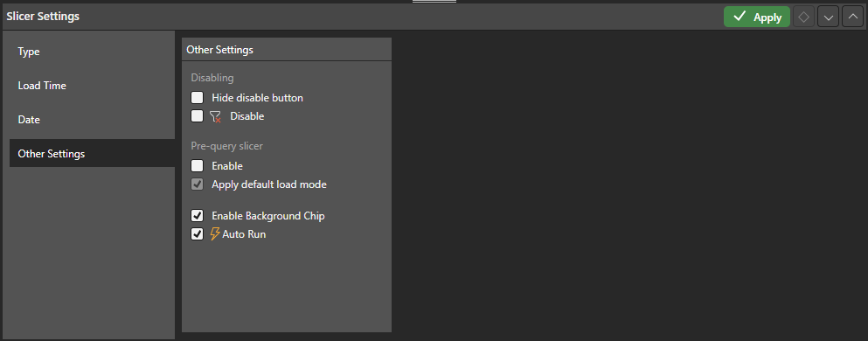Click the diamond icon next to Apply

pos(804,17)
